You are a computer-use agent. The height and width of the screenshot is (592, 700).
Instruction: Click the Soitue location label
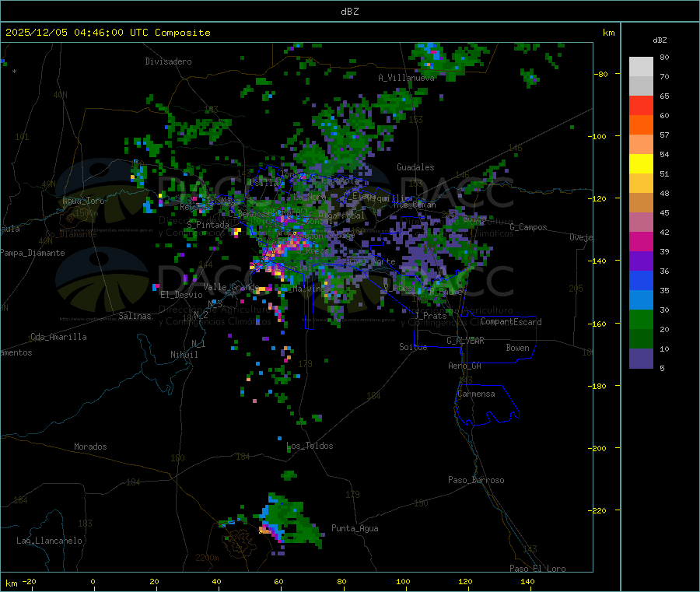[x=413, y=347]
